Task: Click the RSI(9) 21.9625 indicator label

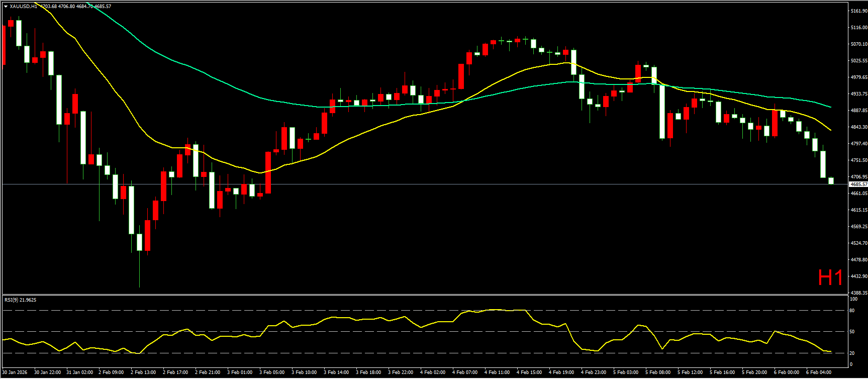Action: coord(20,300)
